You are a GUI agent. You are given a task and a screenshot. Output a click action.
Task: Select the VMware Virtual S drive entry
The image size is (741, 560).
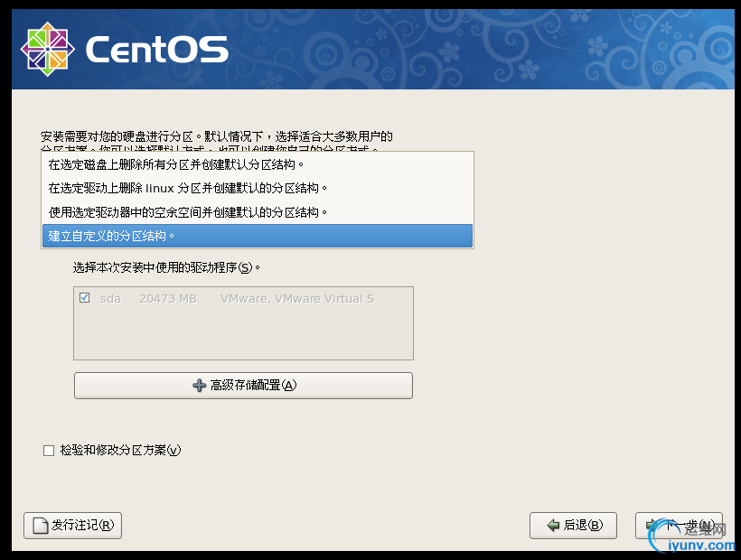[x=296, y=298]
